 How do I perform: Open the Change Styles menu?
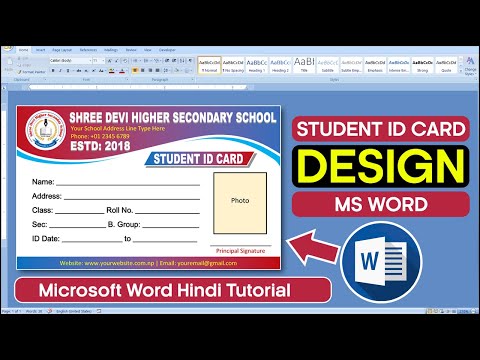470,66
